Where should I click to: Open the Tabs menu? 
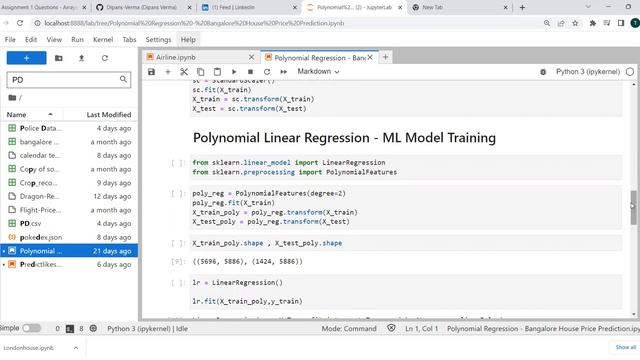(129, 40)
